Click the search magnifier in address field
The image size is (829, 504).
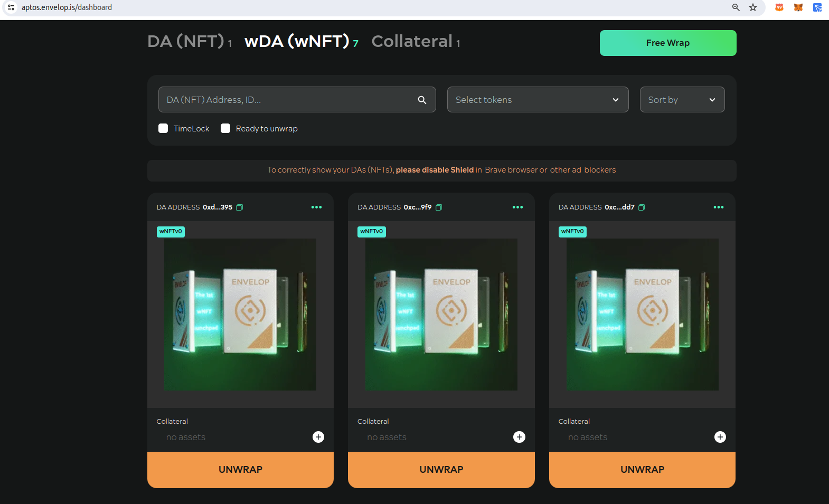pos(422,100)
